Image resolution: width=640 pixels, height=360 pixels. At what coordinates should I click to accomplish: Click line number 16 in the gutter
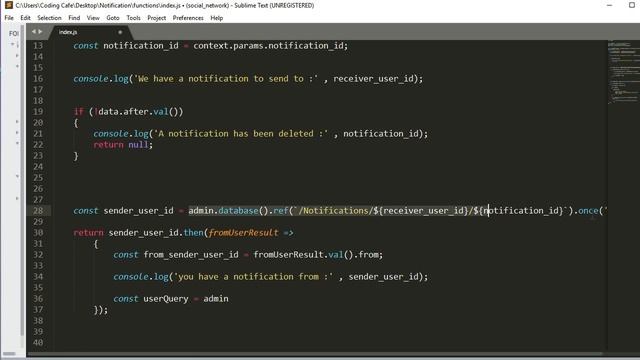click(x=38, y=79)
